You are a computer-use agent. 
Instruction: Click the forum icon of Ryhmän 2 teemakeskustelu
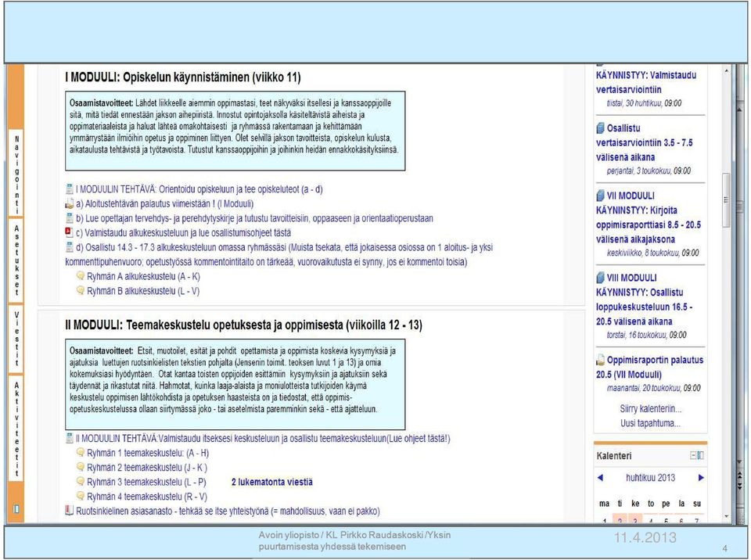81,467
